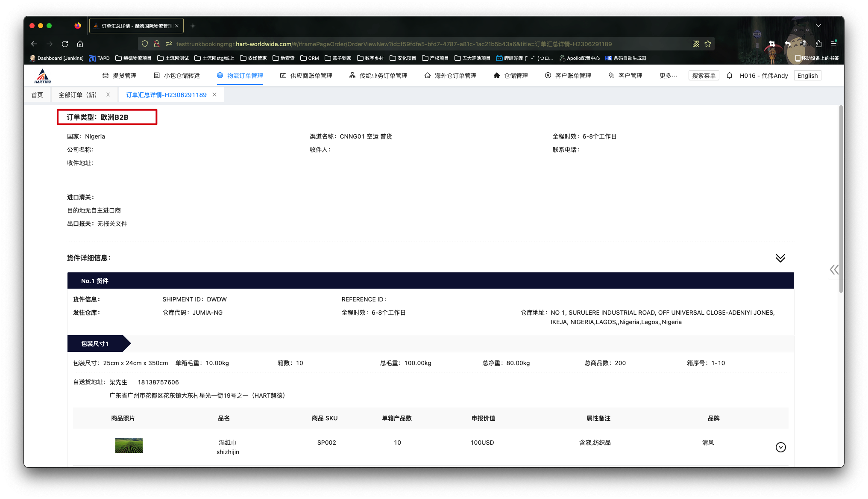The image size is (868, 499).
Task: Expand side panel with double-left arrow
Action: coord(834,269)
